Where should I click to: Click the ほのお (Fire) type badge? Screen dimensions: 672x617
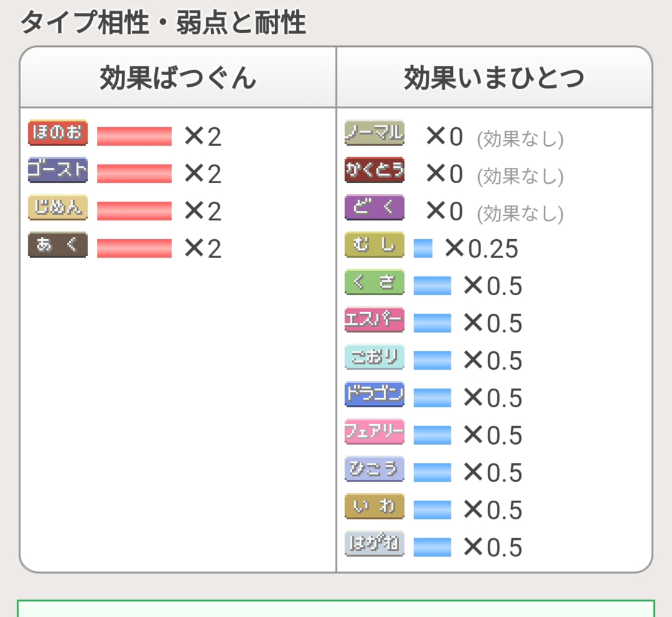[57, 133]
